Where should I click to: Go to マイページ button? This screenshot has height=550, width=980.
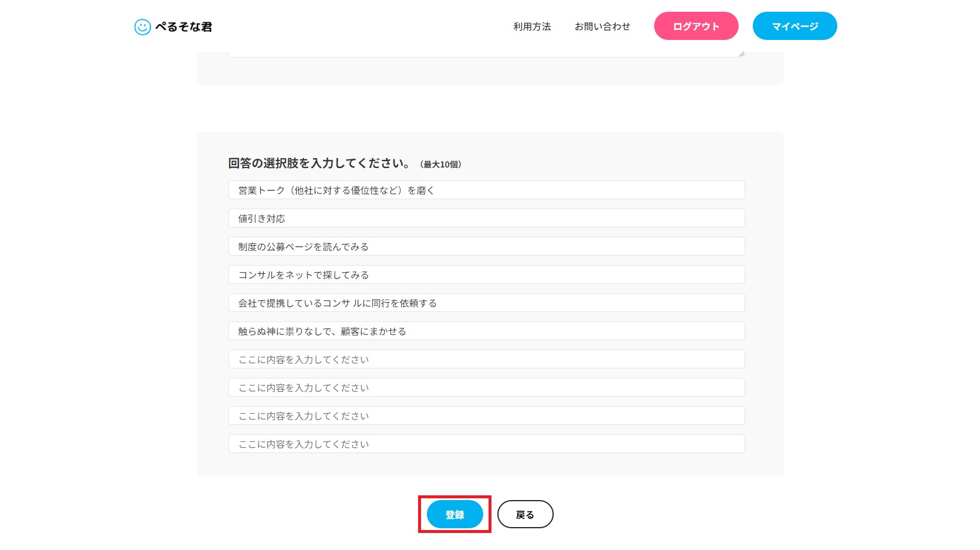[x=795, y=26]
